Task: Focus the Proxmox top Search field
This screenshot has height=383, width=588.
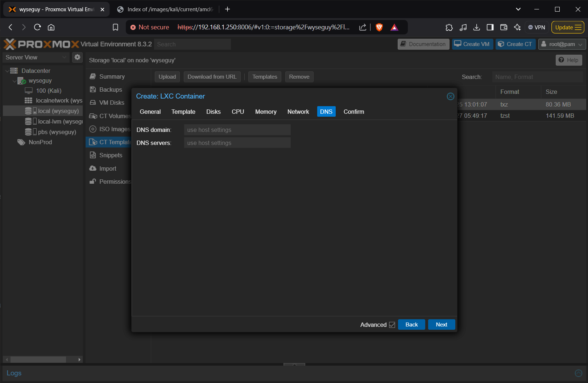Action: 192,44
